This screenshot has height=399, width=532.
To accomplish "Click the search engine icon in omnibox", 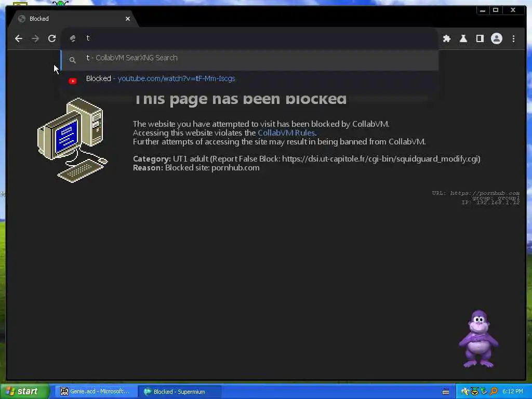I will click(72, 38).
